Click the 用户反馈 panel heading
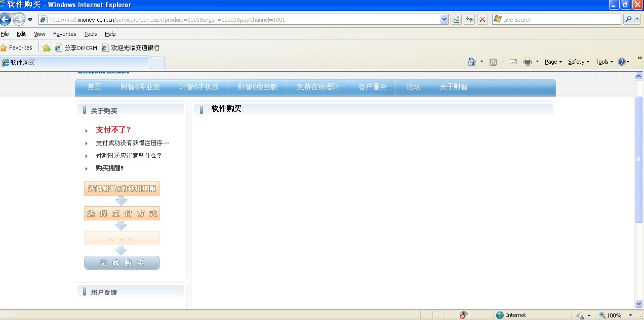The width and height of the screenshot is (644, 320). [104, 292]
